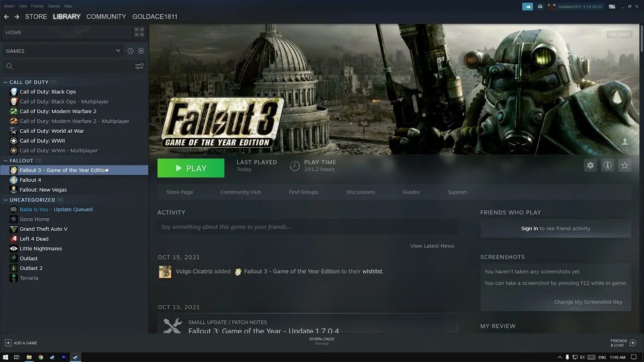Open the Help menu
Screen dimensions: 644x362
click(68, 6)
